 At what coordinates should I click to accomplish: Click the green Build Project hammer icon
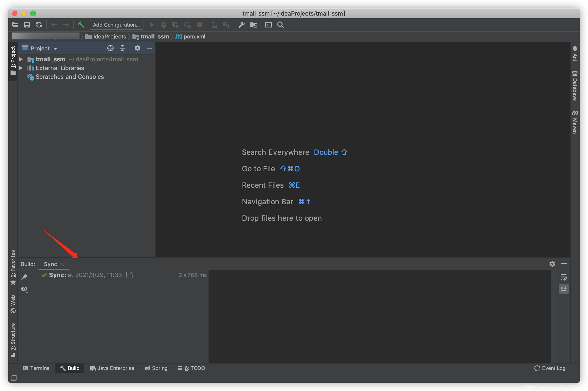click(x=81, y=25)
